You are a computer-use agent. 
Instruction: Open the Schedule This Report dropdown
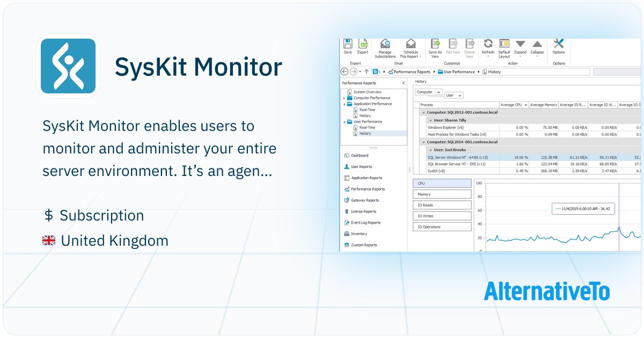pyautogui.click(x=411, y=49)
